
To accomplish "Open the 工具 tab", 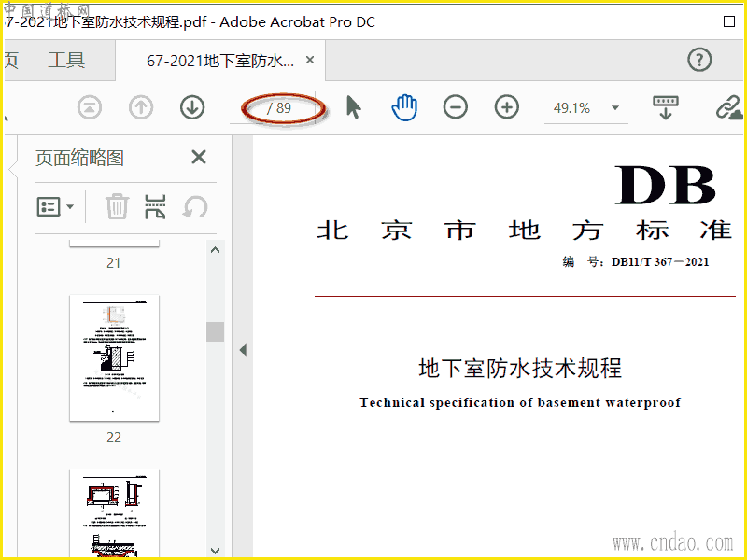I will coord(66,61).
